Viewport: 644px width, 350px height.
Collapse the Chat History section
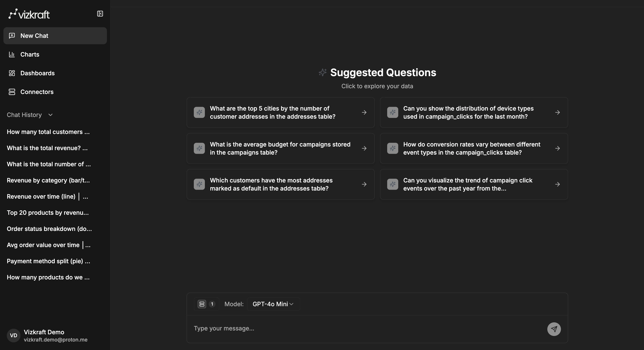(50, 115)
